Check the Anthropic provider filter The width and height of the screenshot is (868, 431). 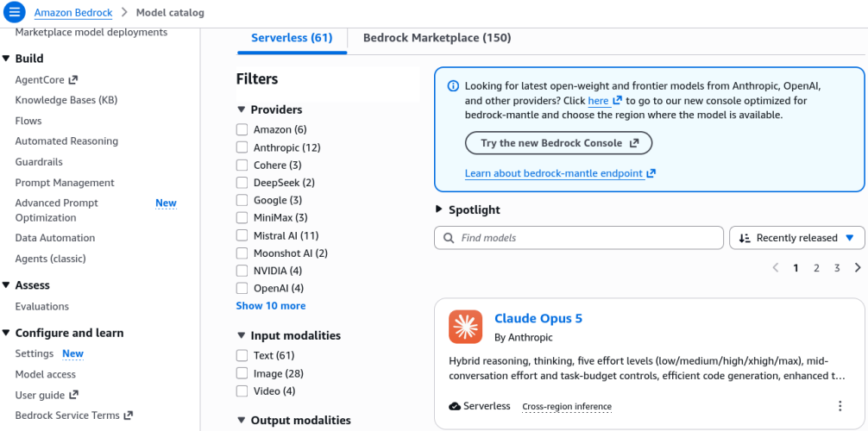click(x=242, y=147)
